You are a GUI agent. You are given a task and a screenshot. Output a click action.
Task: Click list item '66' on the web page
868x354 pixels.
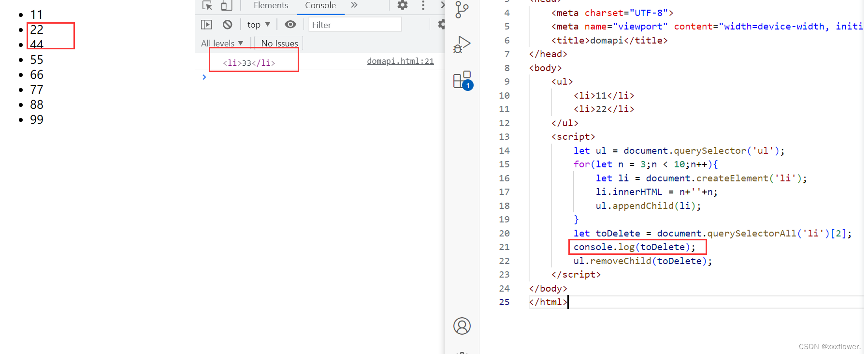click(x=37, y=75)
